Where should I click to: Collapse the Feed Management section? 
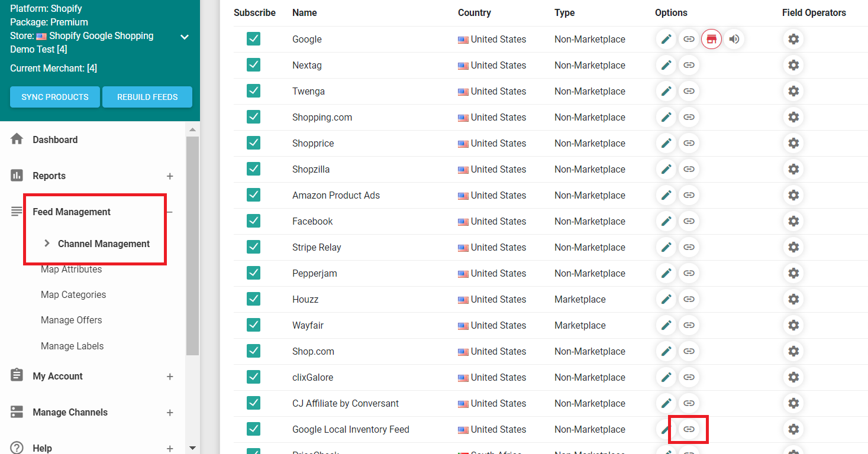tap(170, 212)
